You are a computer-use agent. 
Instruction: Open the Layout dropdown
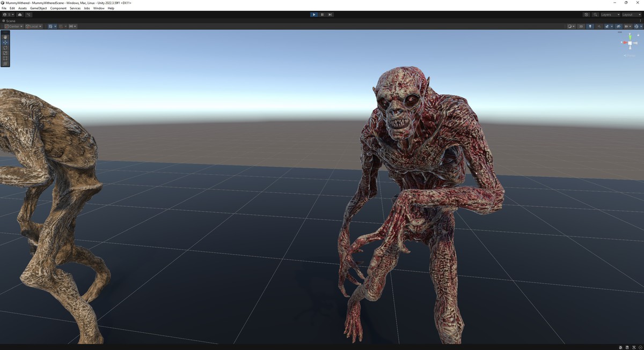[630, 14]
